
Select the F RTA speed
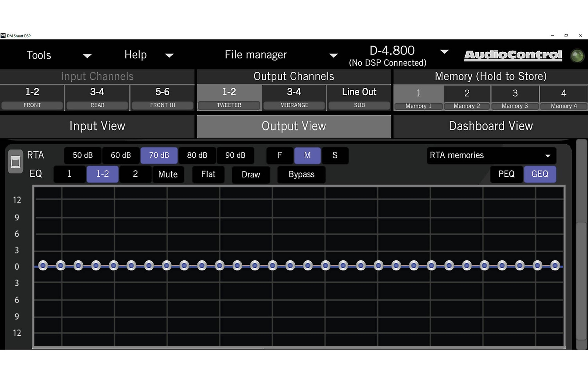[280, 155]
